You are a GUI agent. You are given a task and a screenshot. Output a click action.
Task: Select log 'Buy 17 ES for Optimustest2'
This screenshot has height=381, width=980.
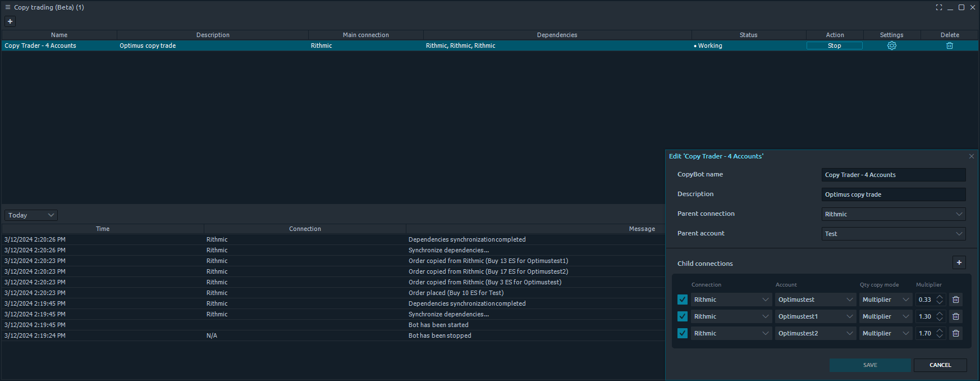tap(488, 271)
